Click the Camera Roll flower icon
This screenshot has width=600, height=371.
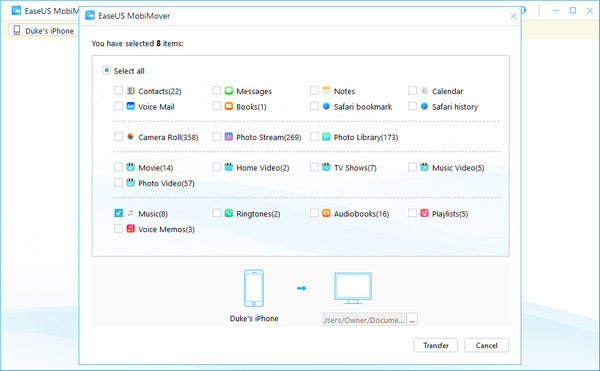[x=130, y=137]
